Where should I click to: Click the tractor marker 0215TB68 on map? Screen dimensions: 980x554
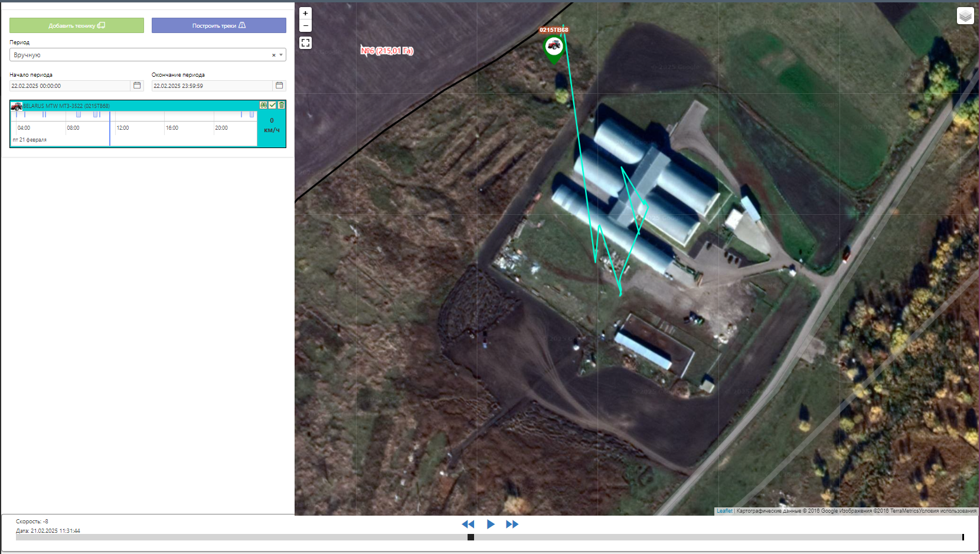pyautogui.click(x=554, y=46)
